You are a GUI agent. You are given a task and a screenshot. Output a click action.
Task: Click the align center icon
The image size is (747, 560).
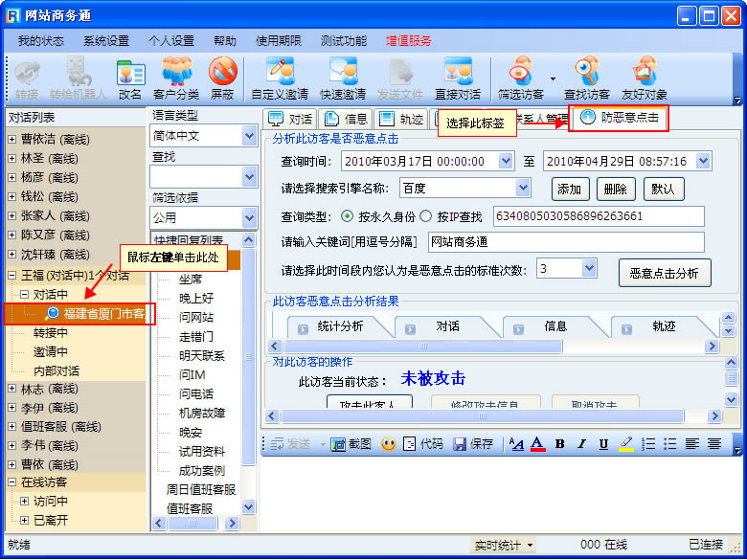[x=713, y=444]
